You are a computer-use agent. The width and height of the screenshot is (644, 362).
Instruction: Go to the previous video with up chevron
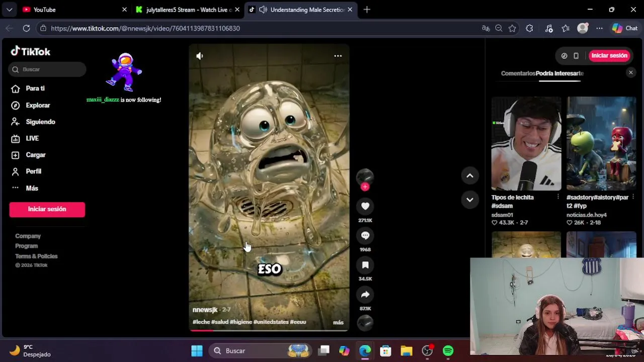pos(470,175)
